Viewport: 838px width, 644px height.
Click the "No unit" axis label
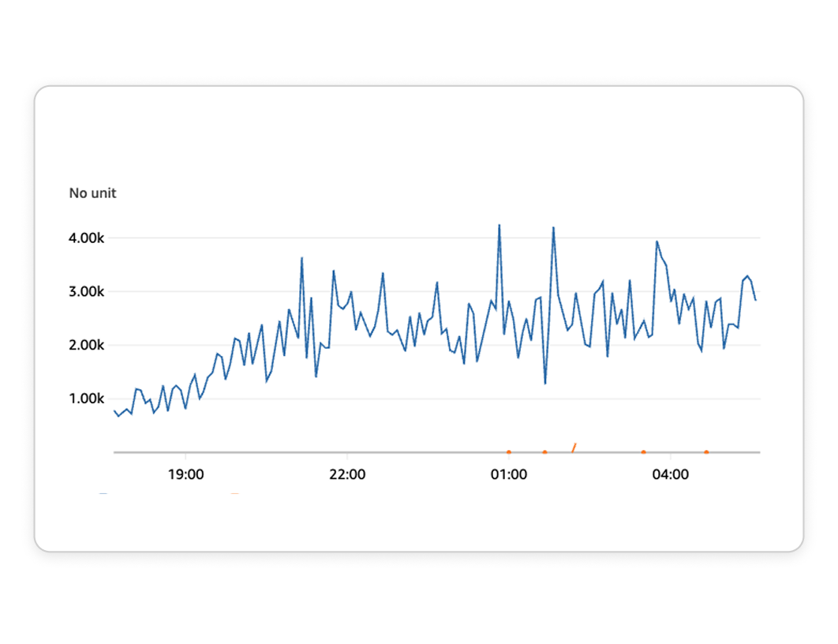(92, 193)
